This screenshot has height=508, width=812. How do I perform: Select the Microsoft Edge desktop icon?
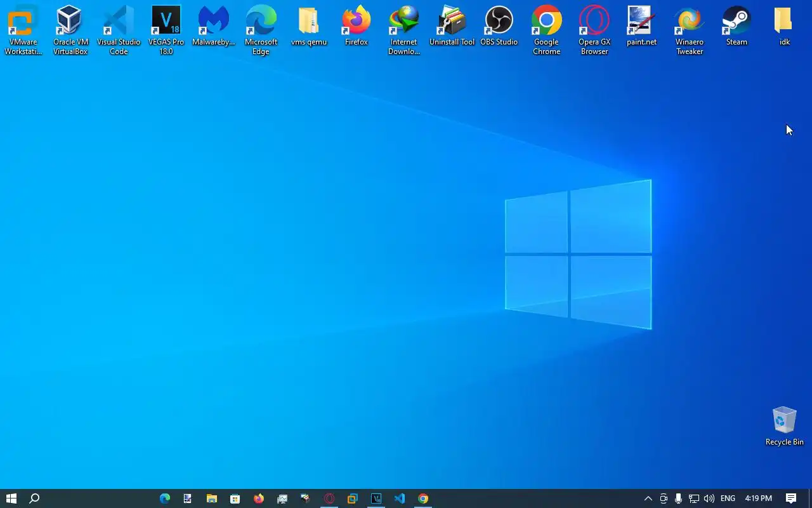point(261,30)
